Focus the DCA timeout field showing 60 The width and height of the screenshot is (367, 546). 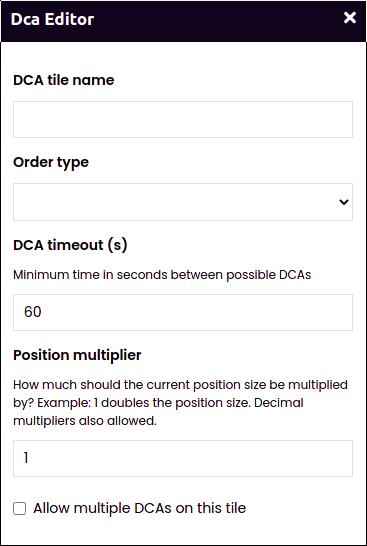coord(183,312)
